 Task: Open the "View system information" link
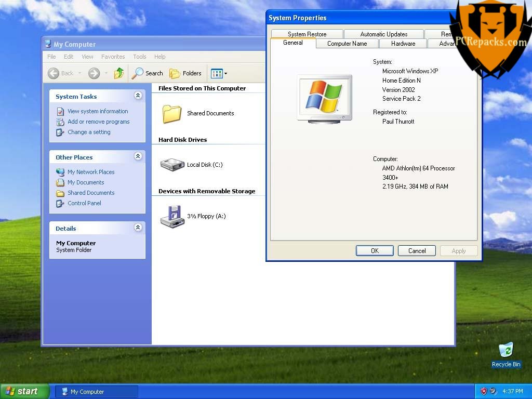[98, 111]
